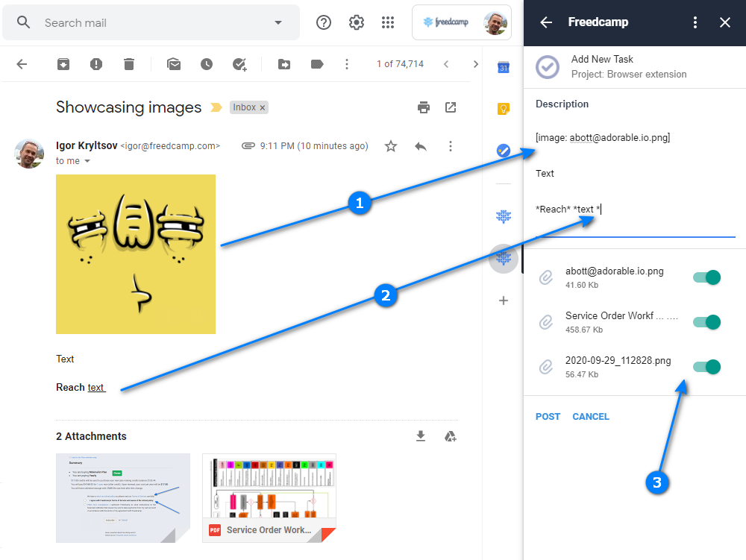Disable the Service Order Workf attachment toggle
746x560 pixels.
pyautogui.click(x=706, y=322)
